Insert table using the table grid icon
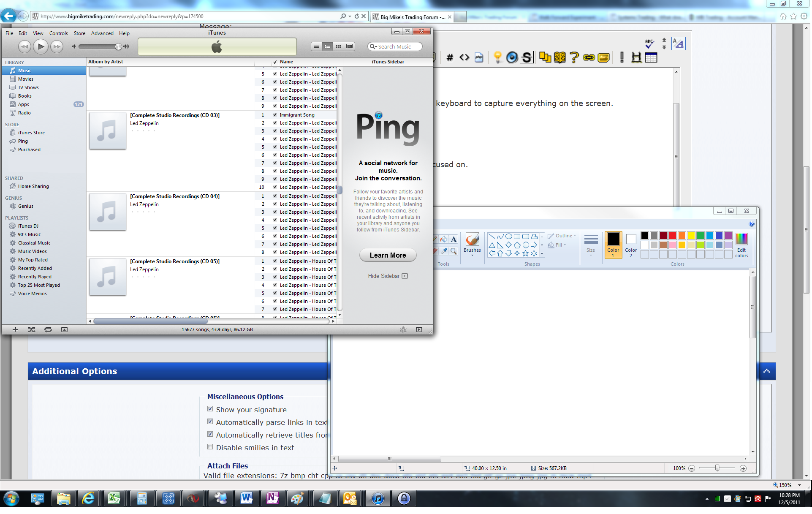This screenshot has width=812, height=514. [651, 57]
